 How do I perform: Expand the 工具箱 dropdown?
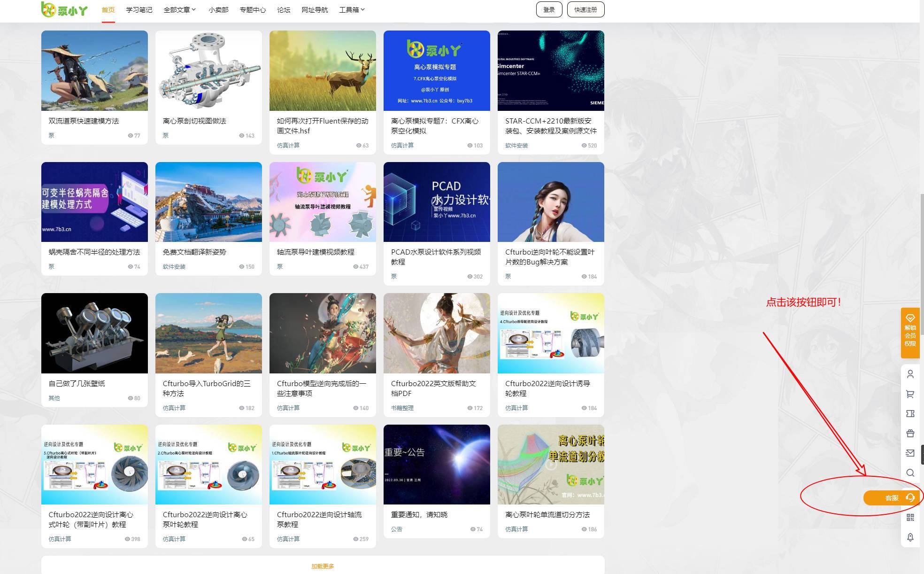point(352,10)
